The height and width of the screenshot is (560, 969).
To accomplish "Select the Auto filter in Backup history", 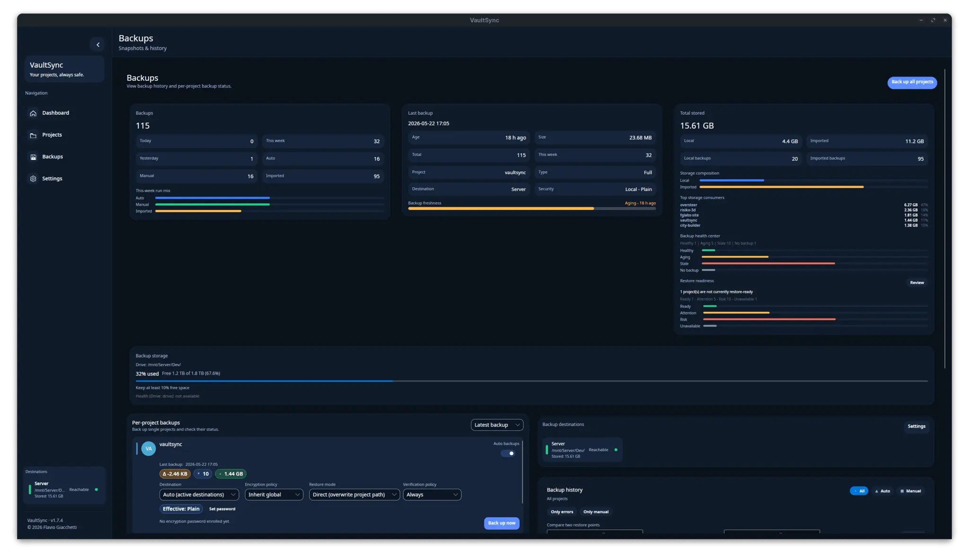I will tap(882, 491).
